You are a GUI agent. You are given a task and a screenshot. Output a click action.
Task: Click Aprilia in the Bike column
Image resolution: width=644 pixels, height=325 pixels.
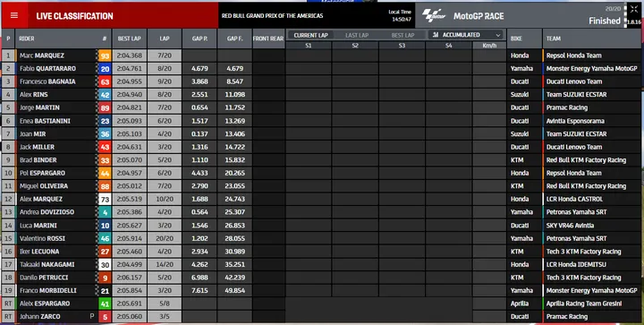point(520,304)
